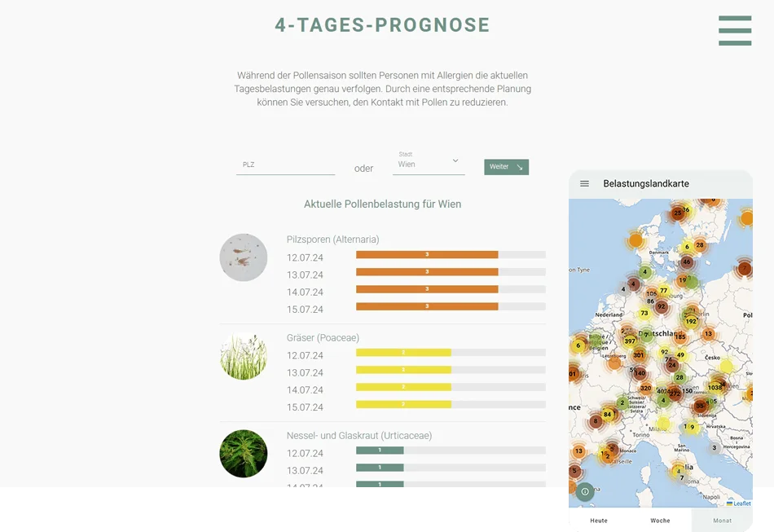Image resolution: width=774 pixels, height=532 pixels.
Task: Click the map cluster marker labeled 397
Action: pyautogui.click(x=630, y=341)
